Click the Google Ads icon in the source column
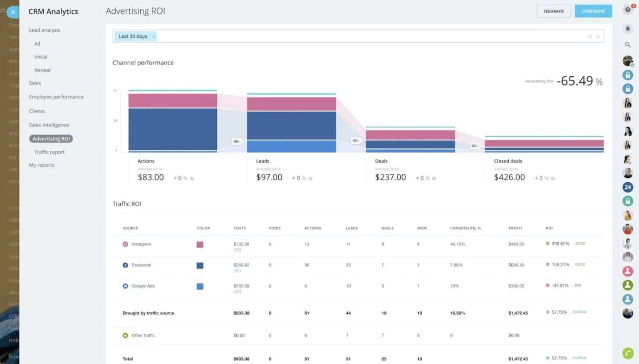 (125, 286)
